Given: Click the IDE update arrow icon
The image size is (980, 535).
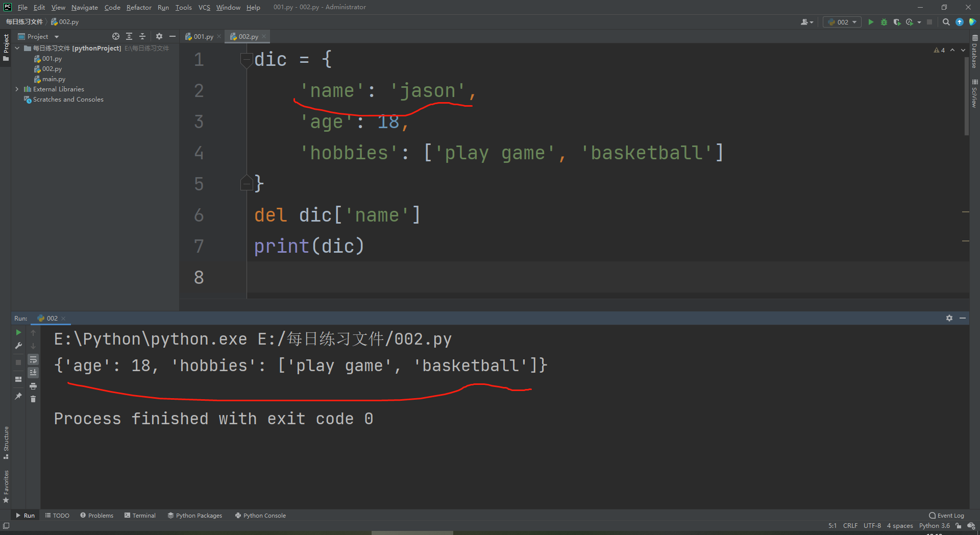Looking at the screenshot, I should pos(960,22).
